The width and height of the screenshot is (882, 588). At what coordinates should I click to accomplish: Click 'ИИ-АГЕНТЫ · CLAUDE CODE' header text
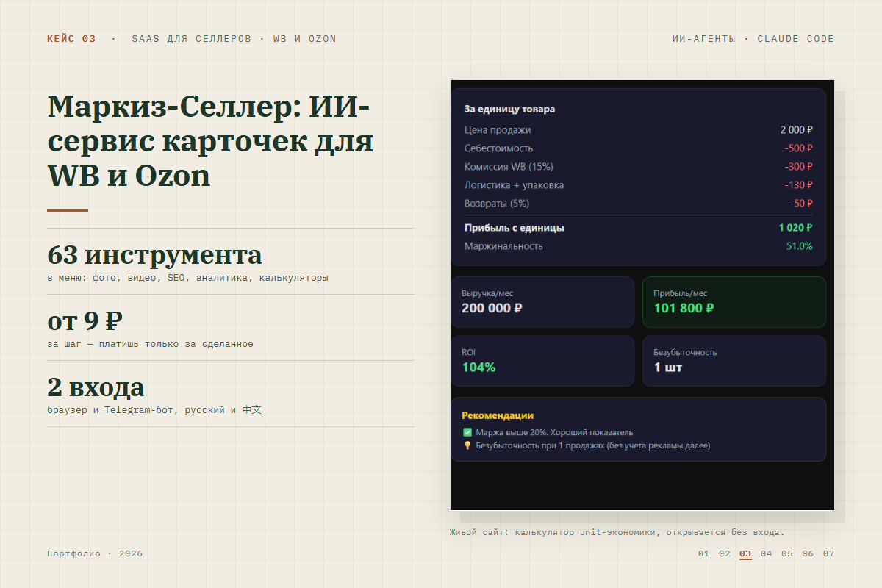coord(753,39)
